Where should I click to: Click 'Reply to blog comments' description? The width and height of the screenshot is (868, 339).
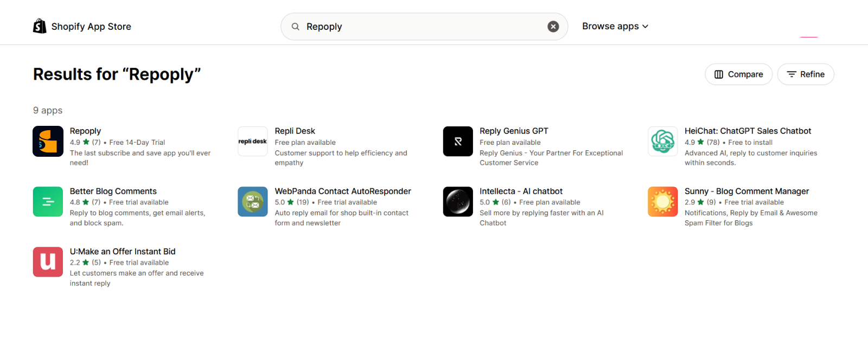point(137,218)
